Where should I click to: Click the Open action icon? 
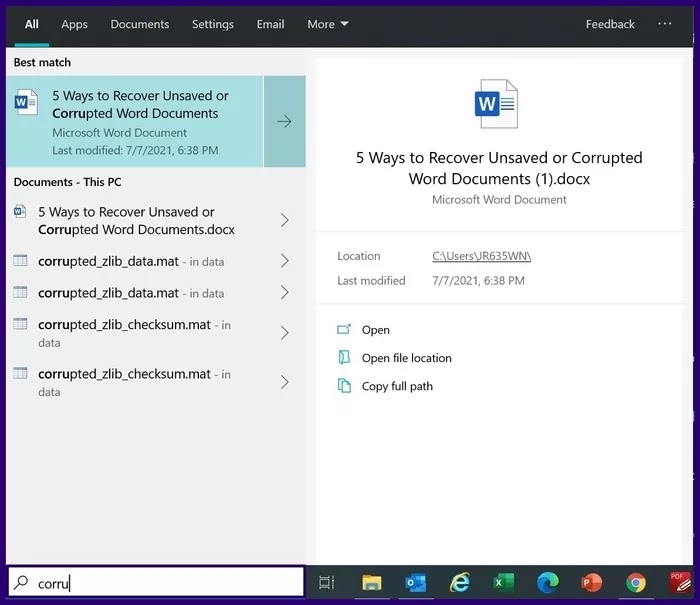pyautogui.click(x=344, y=330)
